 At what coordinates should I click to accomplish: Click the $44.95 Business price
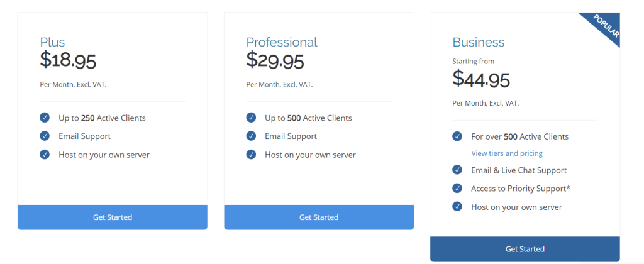(481, 79)
